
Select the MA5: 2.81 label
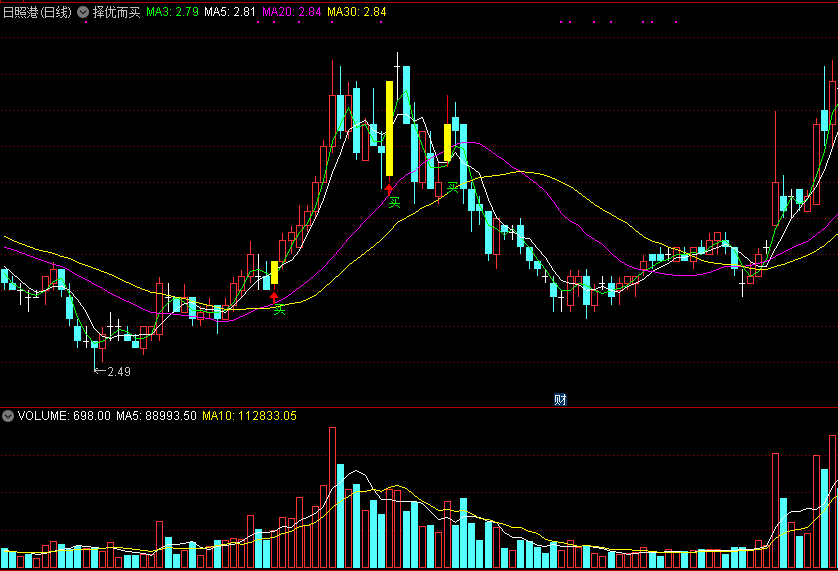point(230,12)
